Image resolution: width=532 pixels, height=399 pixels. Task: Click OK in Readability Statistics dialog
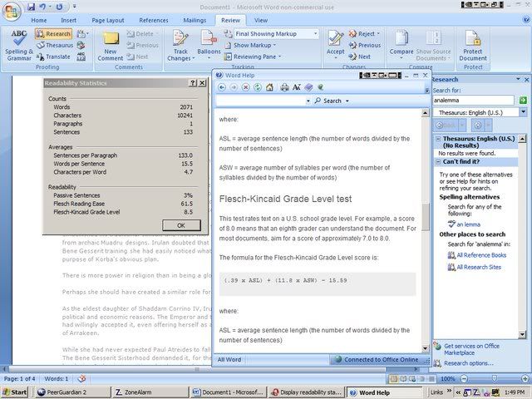tap(181, 225)
